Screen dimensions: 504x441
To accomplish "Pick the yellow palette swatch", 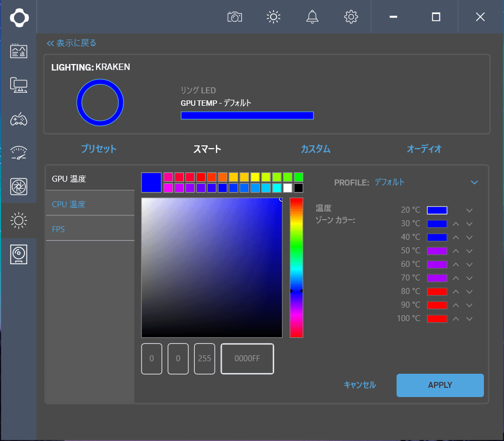I will [x=255, y=177].
